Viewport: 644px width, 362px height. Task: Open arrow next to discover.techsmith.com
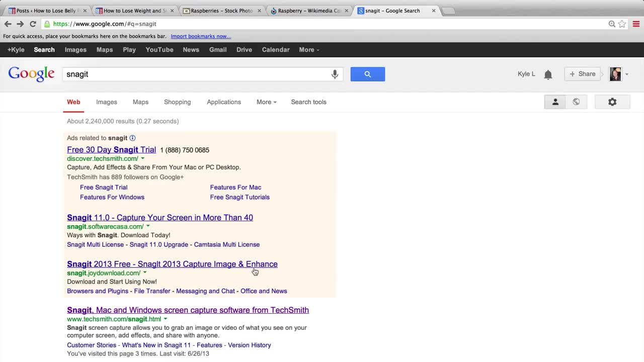[143, 159]
